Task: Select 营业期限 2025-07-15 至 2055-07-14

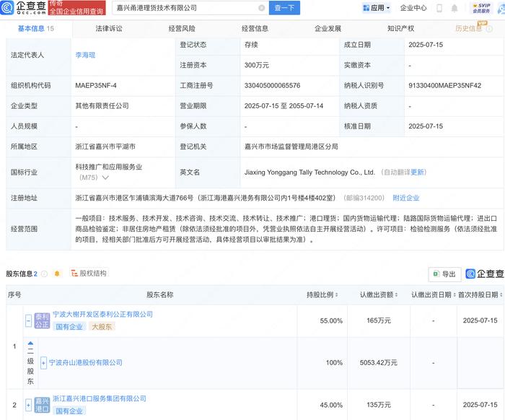Action: 284,106
